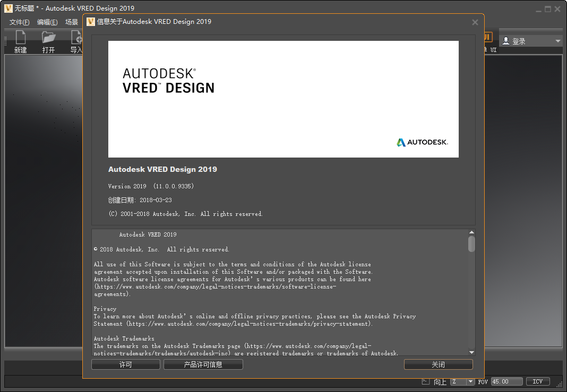
Task: Click the license text scrollbar up arrow
Action: pyautogui.click(x=471, y=232)
